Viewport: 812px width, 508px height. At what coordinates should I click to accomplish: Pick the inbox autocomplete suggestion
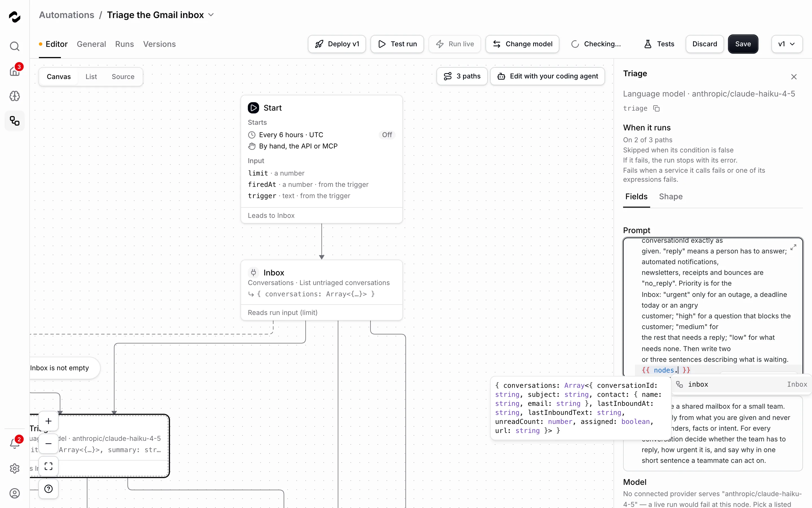[742, 385]
